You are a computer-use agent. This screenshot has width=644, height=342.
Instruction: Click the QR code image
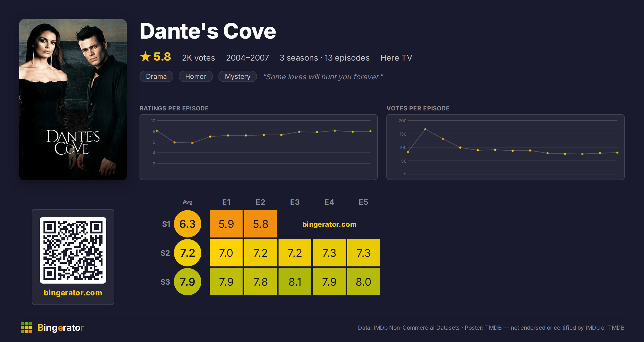point(73,250)
